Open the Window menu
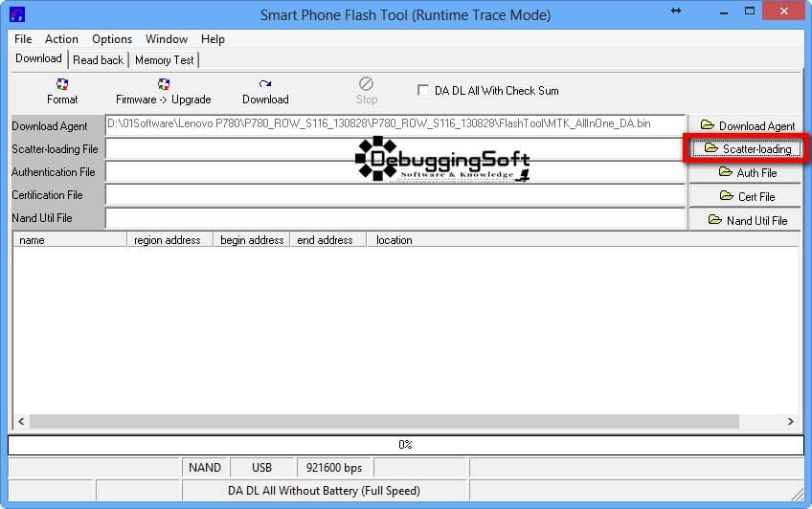Viewport: 812px width, 509px height. 167,39
